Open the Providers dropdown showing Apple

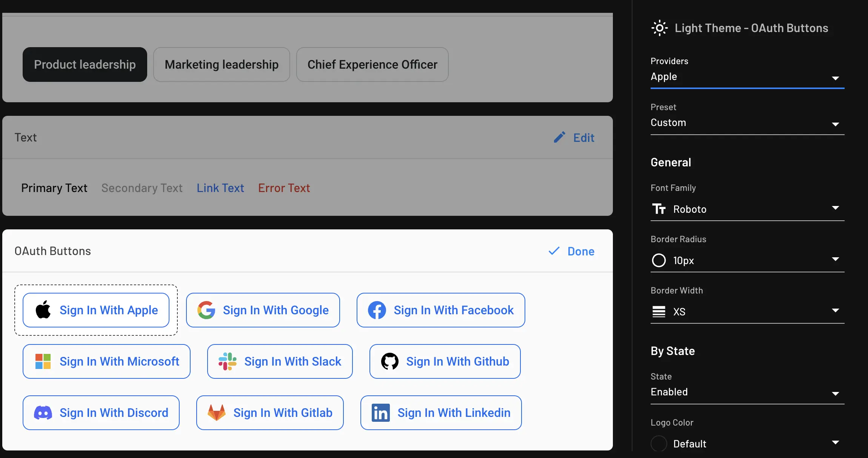(746, 77)
